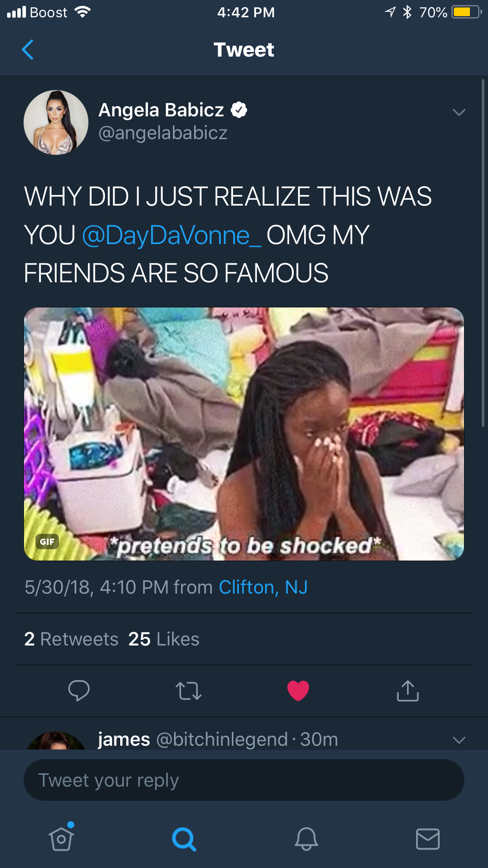Tap the share upload icon
Image resolution: width=488 pixels, height=868 pixels.
pos(408,691)
